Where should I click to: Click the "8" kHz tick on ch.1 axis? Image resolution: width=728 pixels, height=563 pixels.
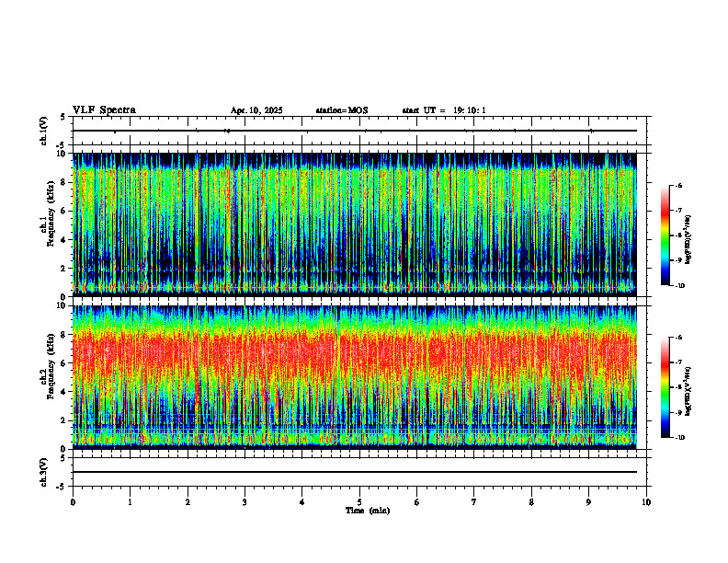pyautogui.click(x=64, y=182)
